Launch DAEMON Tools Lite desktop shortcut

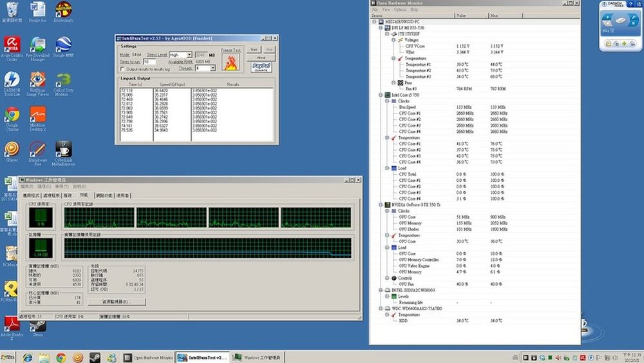pos(12,84)
